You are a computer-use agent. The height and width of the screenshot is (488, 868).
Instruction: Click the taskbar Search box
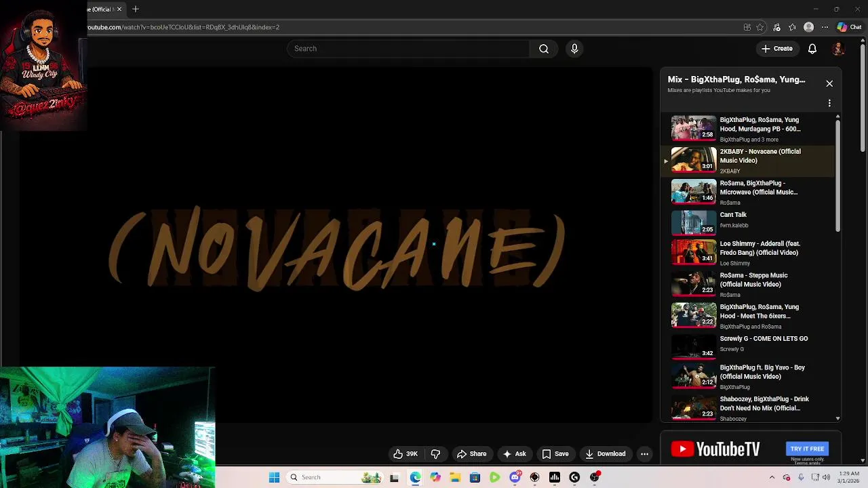[334, 477]
